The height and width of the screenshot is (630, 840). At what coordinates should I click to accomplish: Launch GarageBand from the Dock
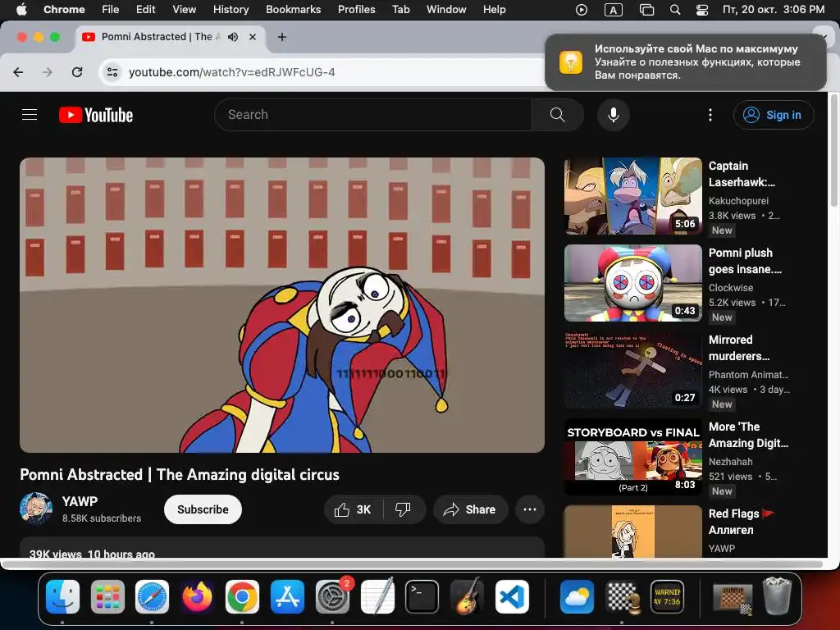467,597
